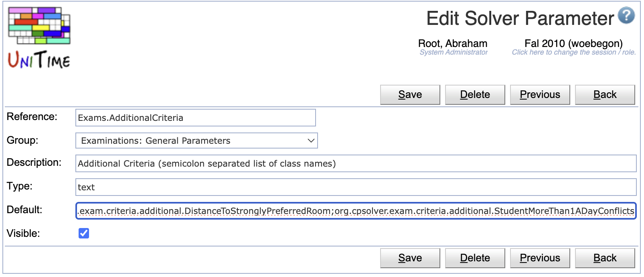
Task: Uncheck the Visible checkbox
Action: point(84,233)
